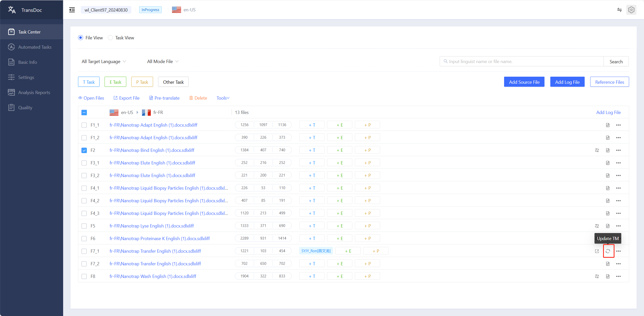Open Quality section in sidebar
Viewport: 644px width, 316px height.
32,107
